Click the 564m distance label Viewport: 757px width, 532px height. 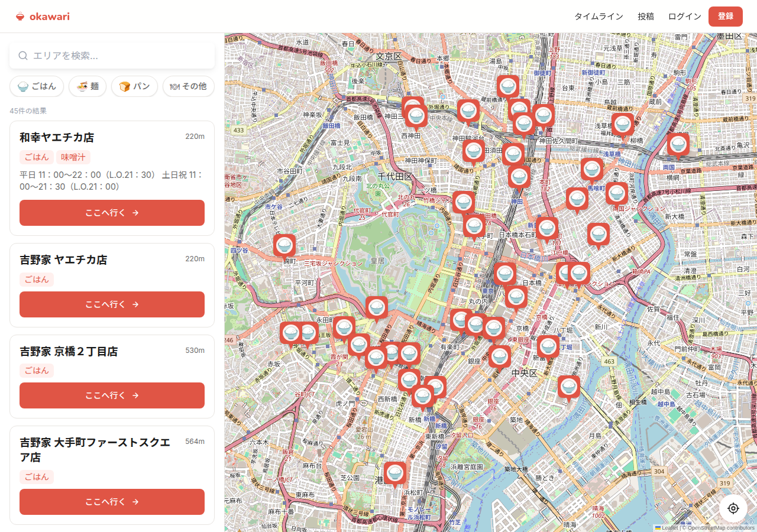[x=195, y=442]
